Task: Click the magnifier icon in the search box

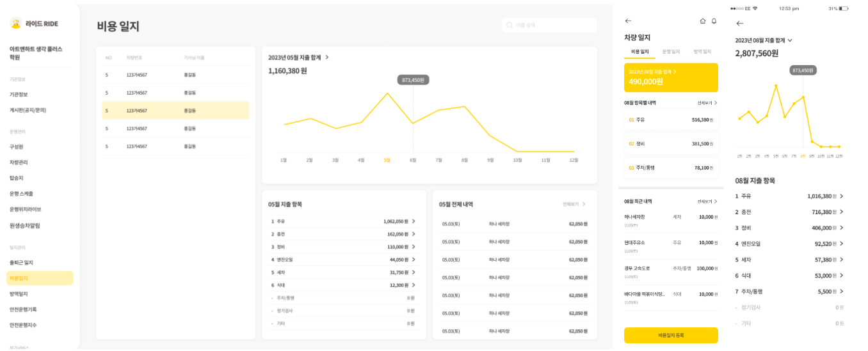Action: pos(510,26)
